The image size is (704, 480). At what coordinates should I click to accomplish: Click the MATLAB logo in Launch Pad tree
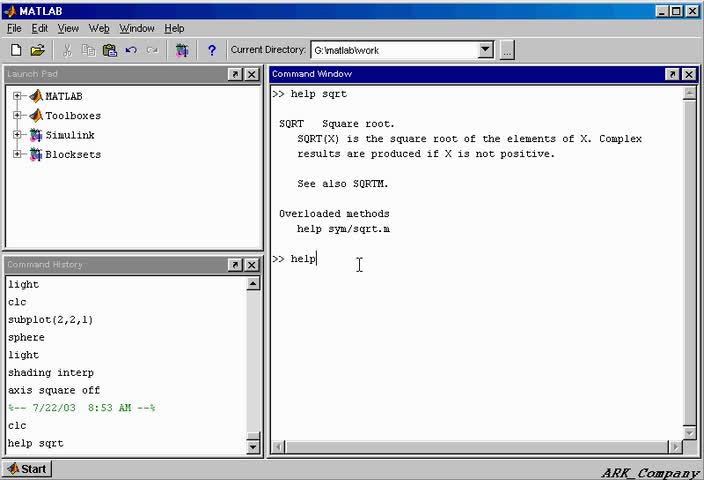tap(36, 96)
